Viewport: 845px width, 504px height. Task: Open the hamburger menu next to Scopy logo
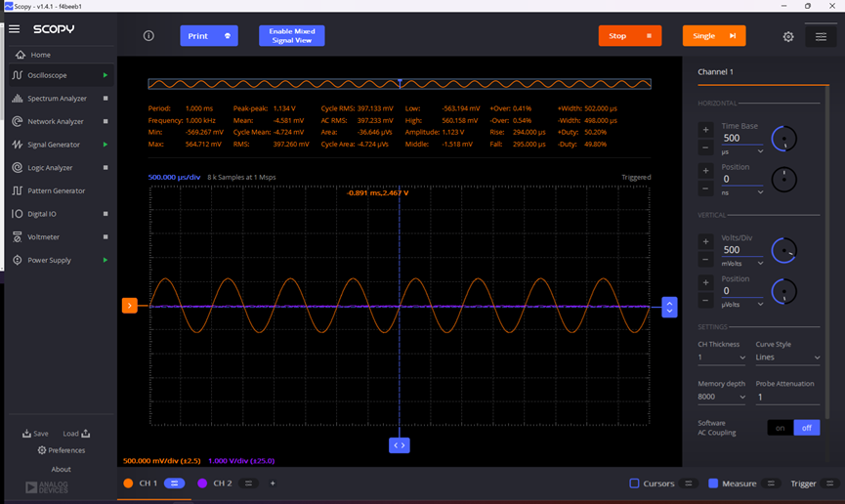(14, 29)
